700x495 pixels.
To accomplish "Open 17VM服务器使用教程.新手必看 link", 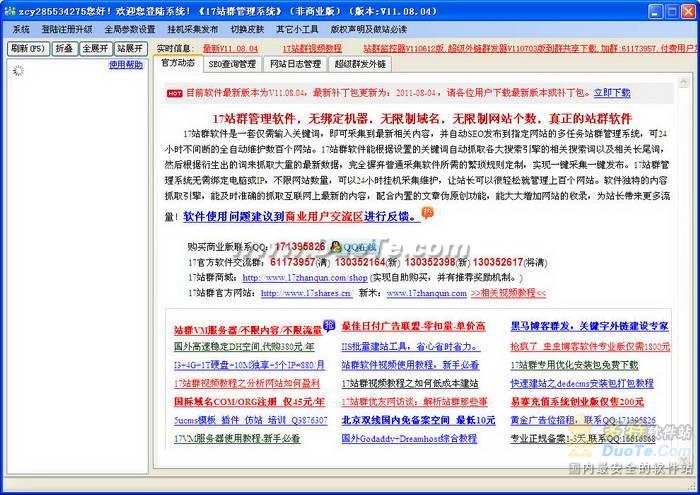I will click(x=237, y=439).
